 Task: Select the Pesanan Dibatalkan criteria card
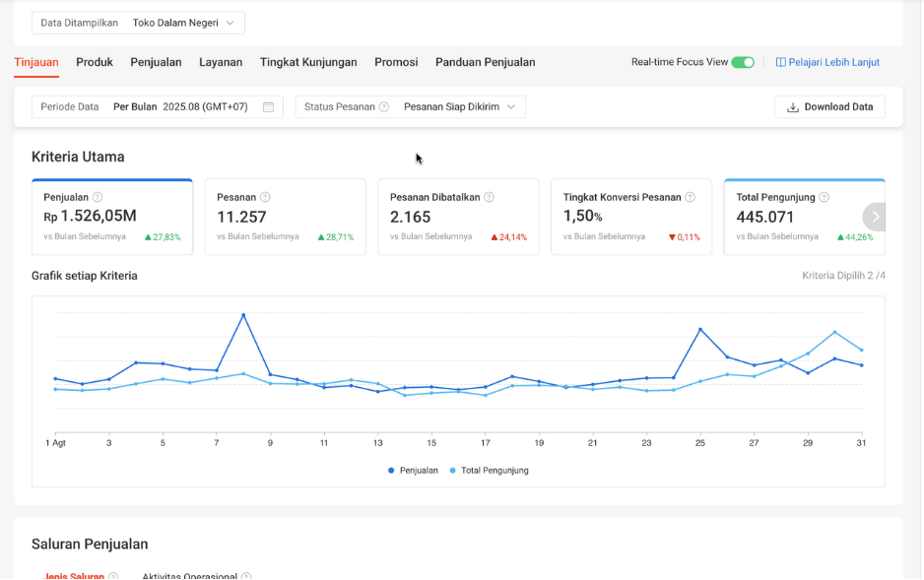tap(458, 217)
